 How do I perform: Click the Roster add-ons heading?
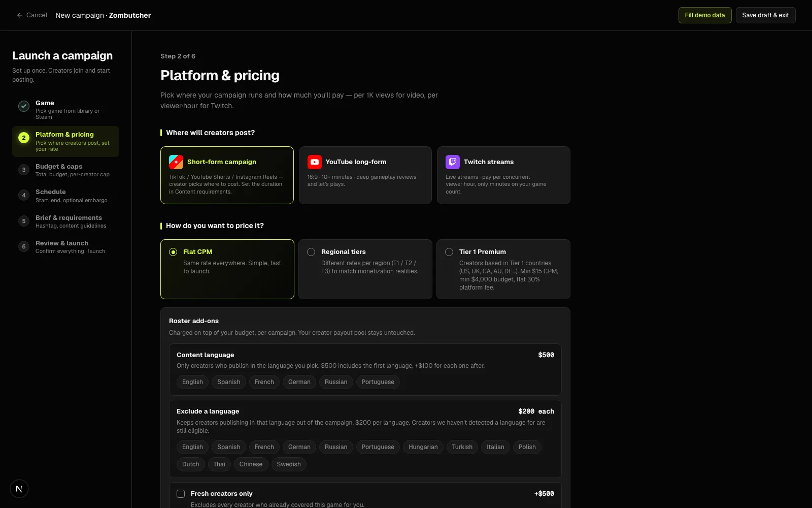194,321
